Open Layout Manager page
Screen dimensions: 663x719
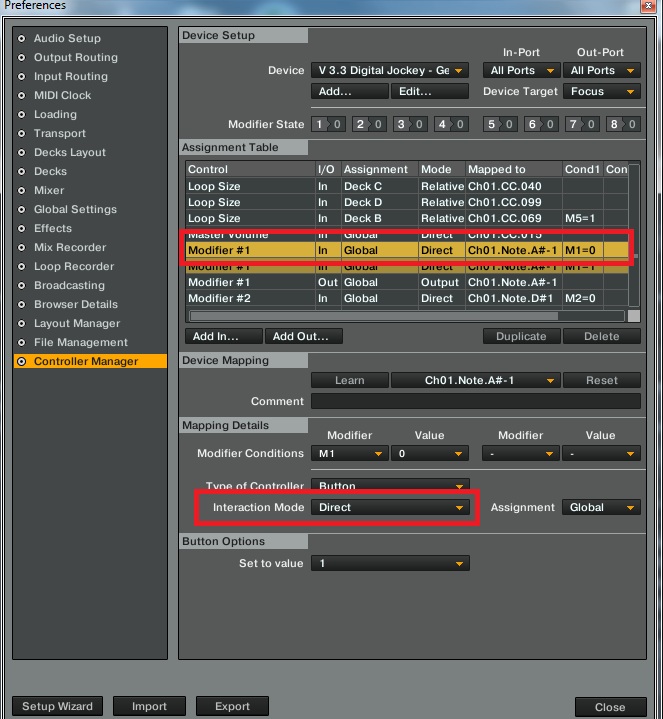pos(77,323)
